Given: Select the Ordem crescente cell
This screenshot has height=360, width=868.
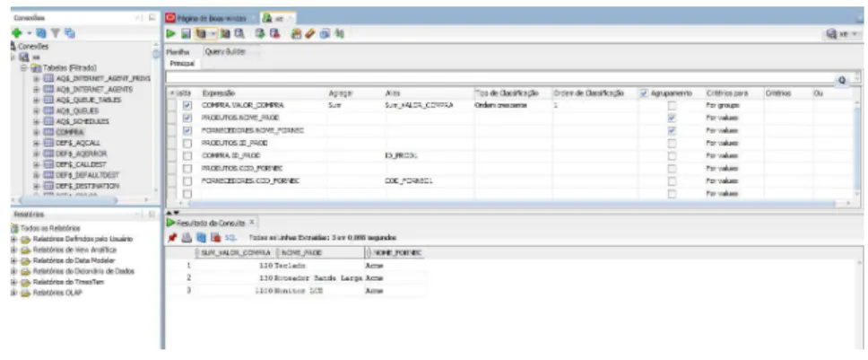Looking at the screenshot, I should pyautogui.click(x=511, y=105).
